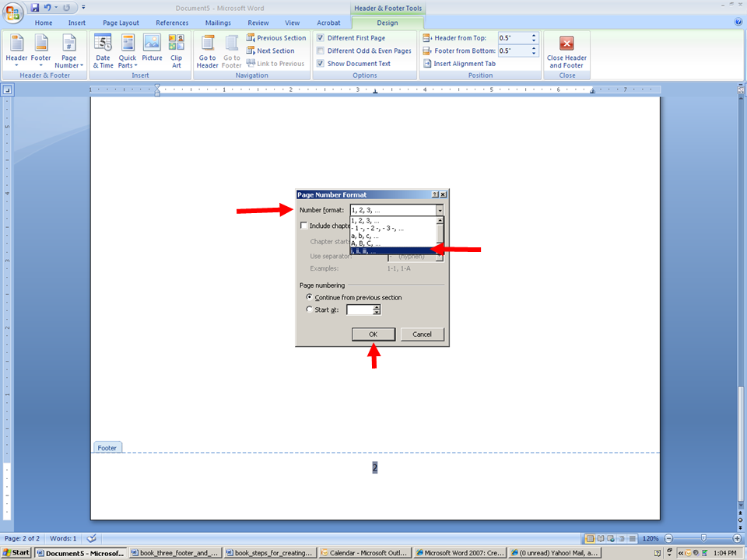Toggle Different First Page checkbox

pyautogui.click(x=321, y=37)
